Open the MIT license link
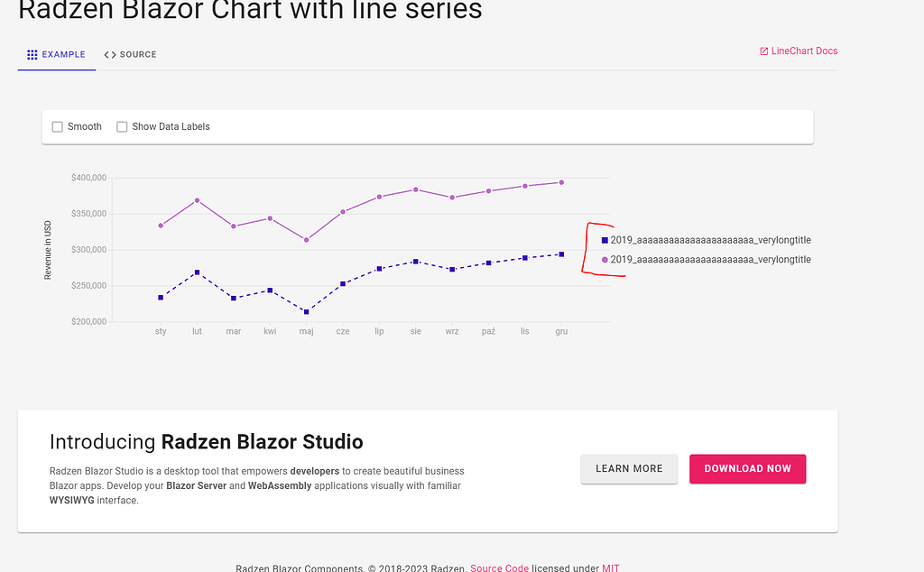Image resolution: width=924 pixels, height=572 pixels. click(x=610, y=567)
